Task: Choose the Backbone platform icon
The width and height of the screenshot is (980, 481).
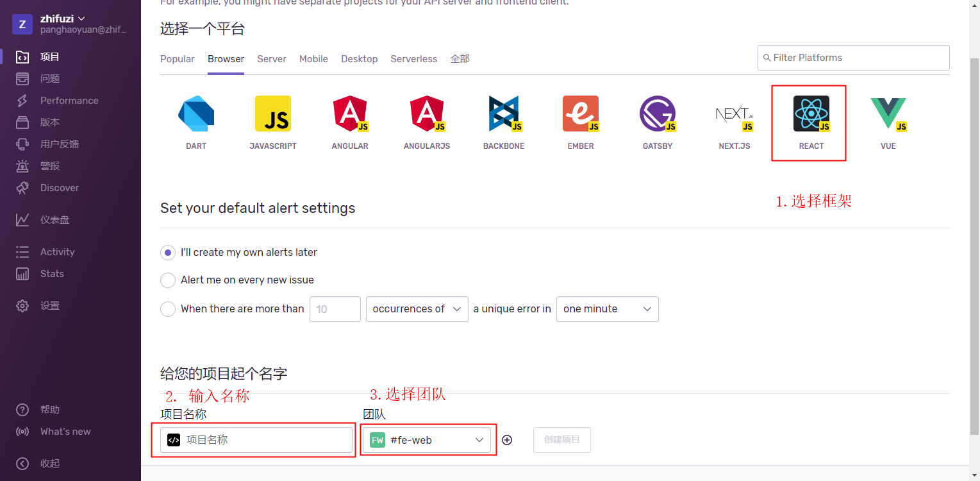Action: point(504,114)
